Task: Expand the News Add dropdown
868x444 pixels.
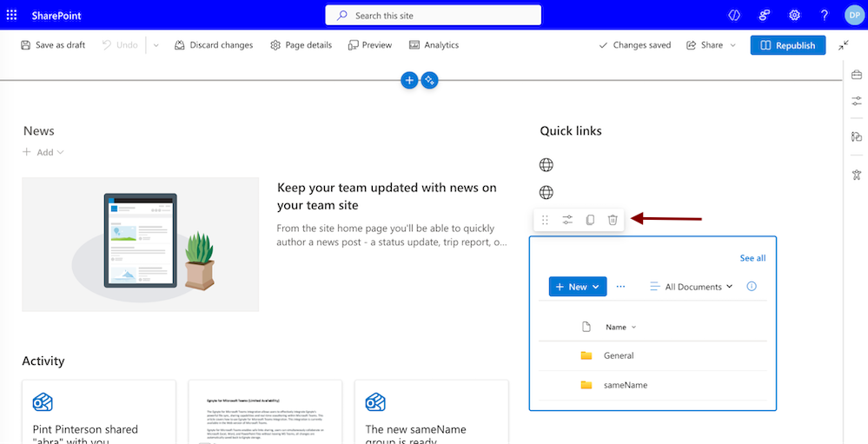Action: point(43,152)
